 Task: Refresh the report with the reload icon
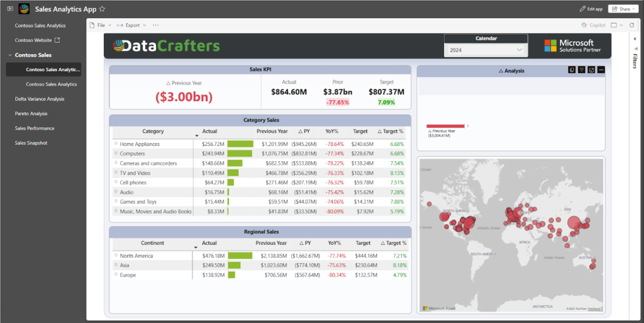(631, 25)
